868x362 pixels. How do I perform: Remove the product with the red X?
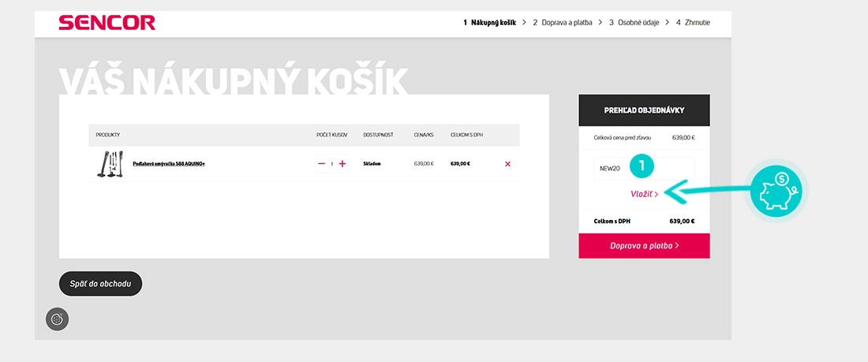click(507, 164)
